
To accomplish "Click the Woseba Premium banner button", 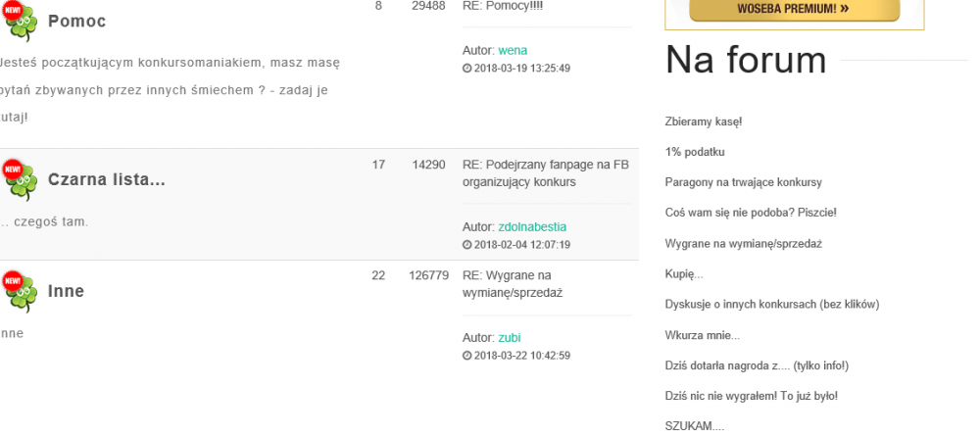I will coord(794,10).
